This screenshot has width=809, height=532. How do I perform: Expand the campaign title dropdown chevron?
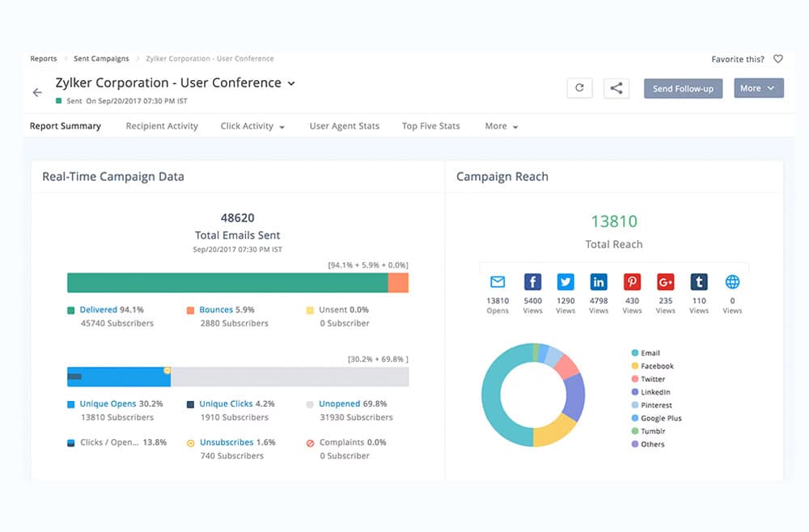291,83
